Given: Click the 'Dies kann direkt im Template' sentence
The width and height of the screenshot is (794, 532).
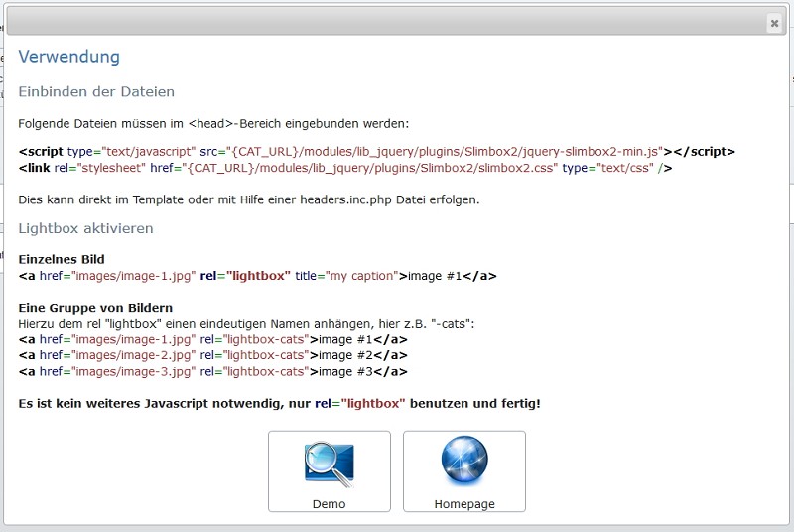Looking at the screenshot, I should click(249, 199).
